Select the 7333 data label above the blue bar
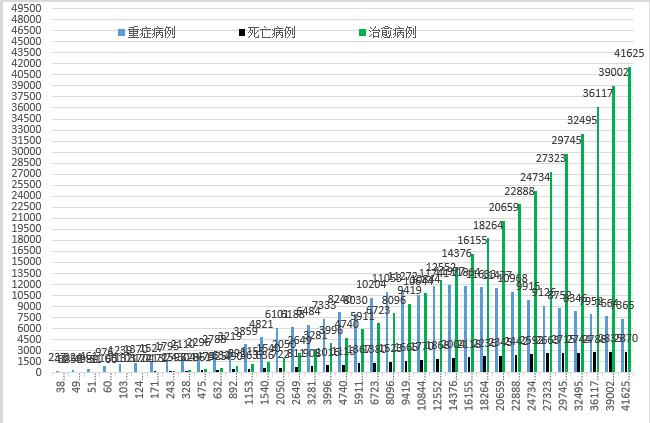Image resolution: width=650 pixels, height=423 pixels. pyautogui.click(x=324, y=305)
